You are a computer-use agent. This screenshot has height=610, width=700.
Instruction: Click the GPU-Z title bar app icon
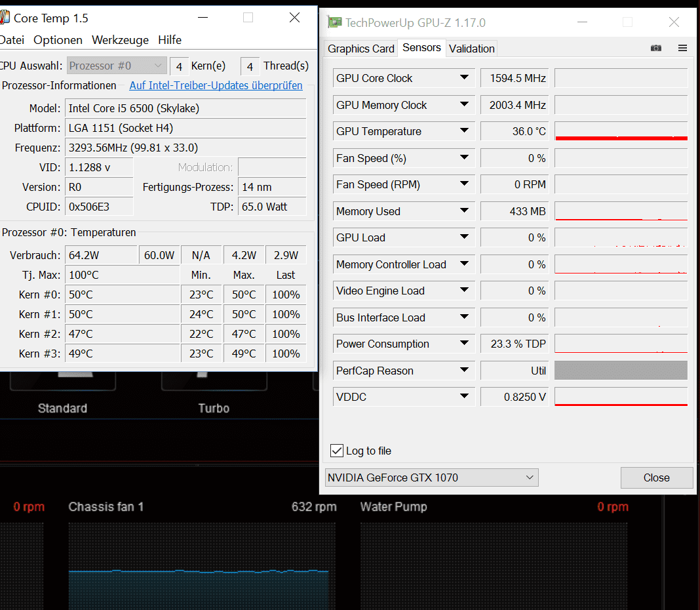pyautogui.click(x=334, y=22)
